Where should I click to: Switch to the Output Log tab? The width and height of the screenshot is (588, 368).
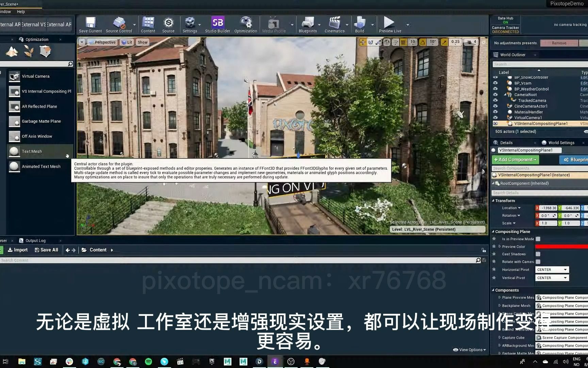[x=35, y=240]
